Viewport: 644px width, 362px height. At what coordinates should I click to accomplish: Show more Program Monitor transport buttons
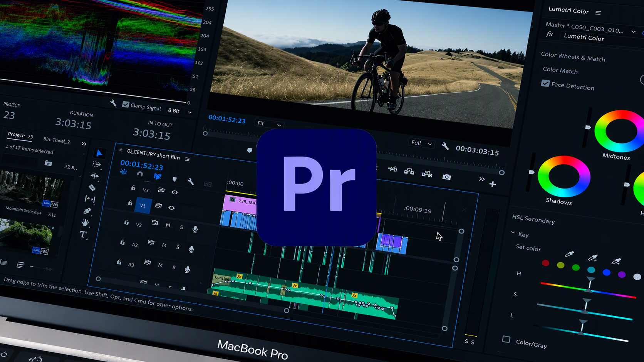(481, 179)
